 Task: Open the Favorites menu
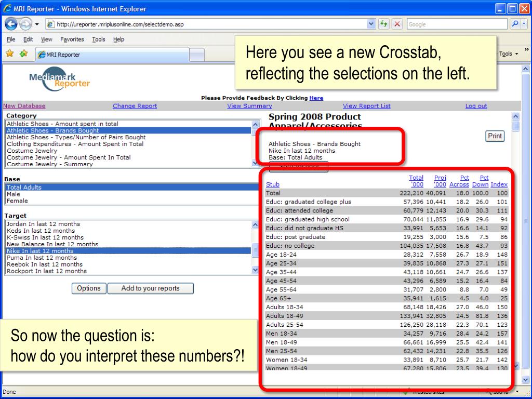click(x=72, y=39)
